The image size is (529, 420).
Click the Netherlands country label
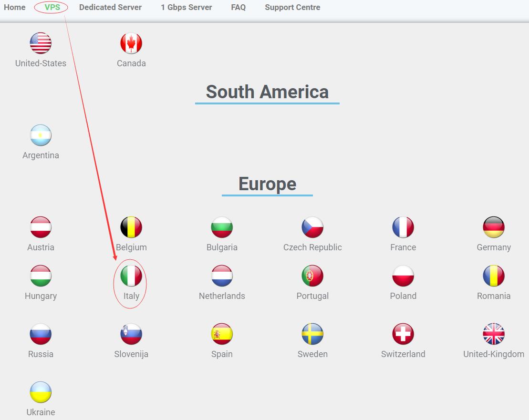pyautogui.click(x=222, y=296)
